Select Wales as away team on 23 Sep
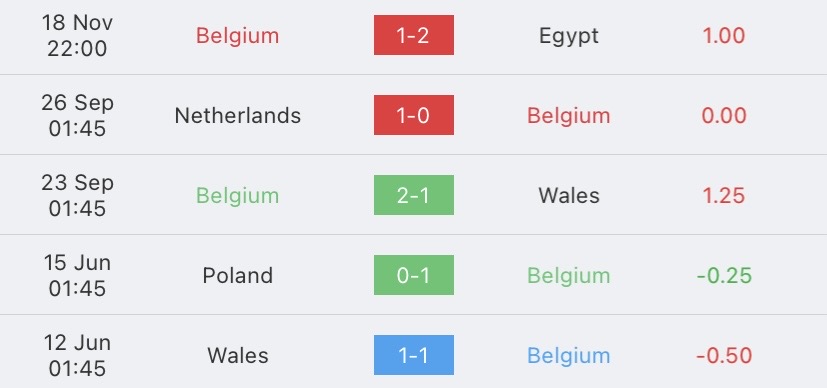This screenshot has height=388, width=827. (x=569, y=196)
